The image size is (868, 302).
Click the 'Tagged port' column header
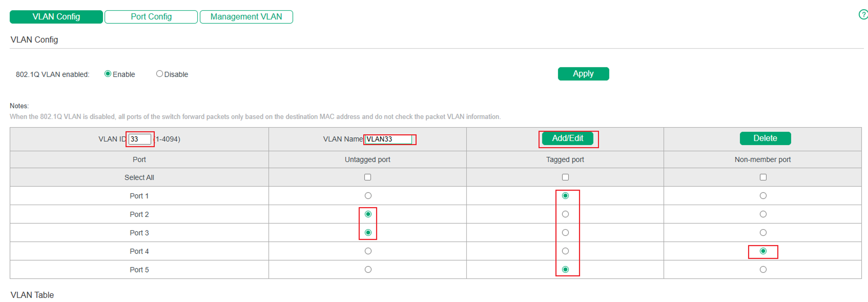click(x=565, y=160)
